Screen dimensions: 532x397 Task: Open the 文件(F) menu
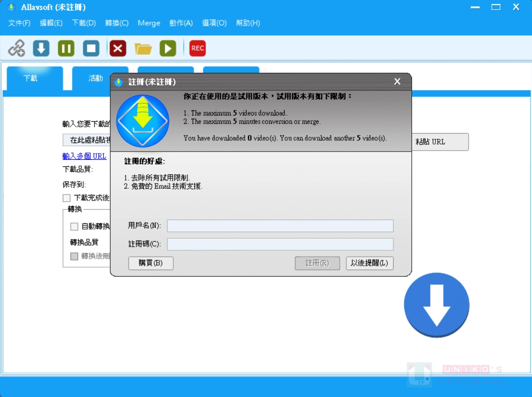(20, 23)
